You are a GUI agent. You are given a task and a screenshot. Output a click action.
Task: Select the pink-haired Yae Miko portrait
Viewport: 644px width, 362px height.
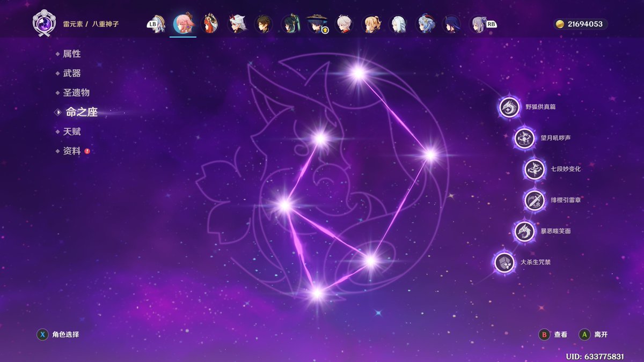point(183,24)
